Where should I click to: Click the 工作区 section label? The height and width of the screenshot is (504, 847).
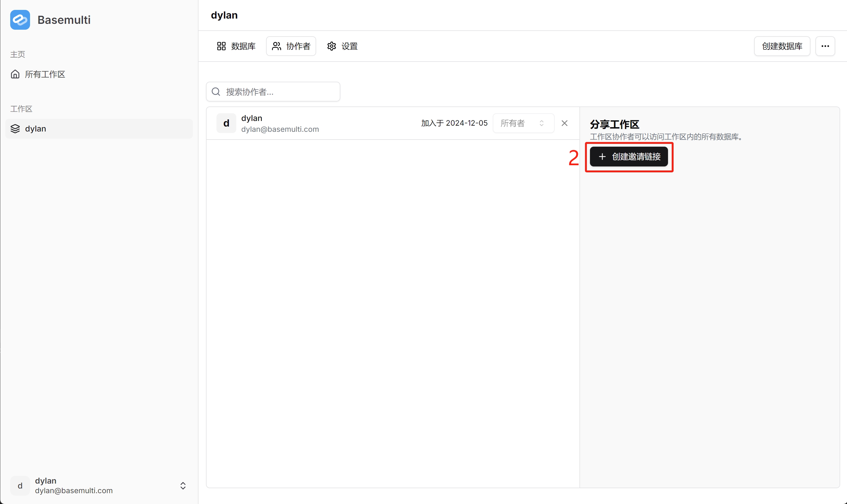[x=21, y=109]
